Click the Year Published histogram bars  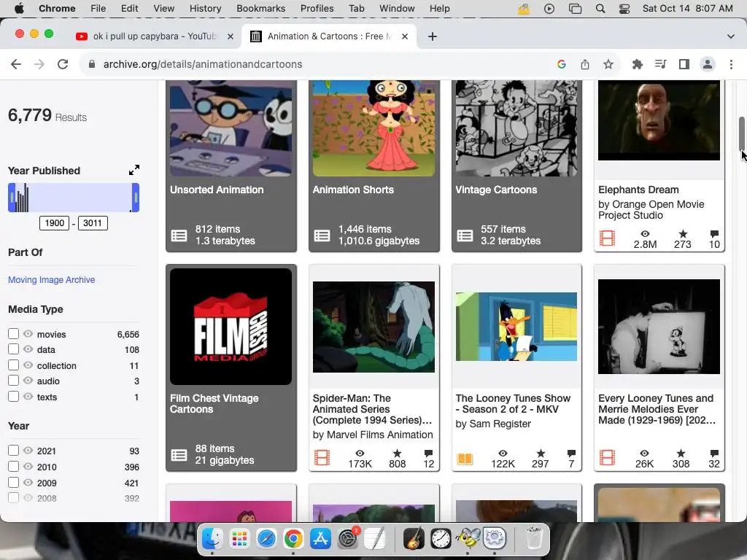[x=22, y=199]
